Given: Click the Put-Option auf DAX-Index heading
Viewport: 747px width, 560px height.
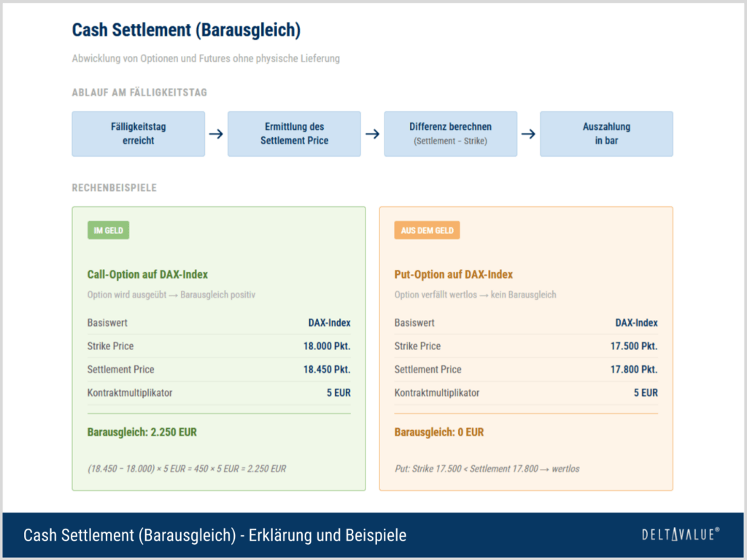Looking at the screenshot, I should [454, 274].
